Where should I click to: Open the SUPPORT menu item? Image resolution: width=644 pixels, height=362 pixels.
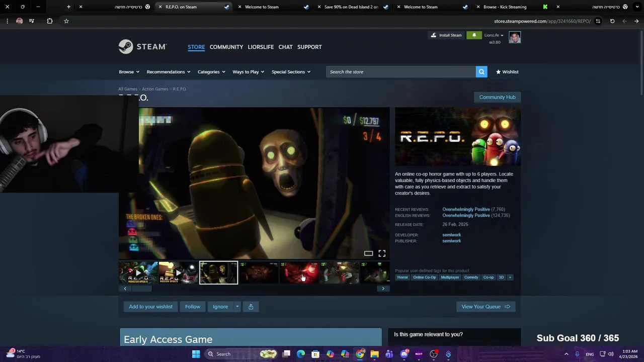click(309, 47)
